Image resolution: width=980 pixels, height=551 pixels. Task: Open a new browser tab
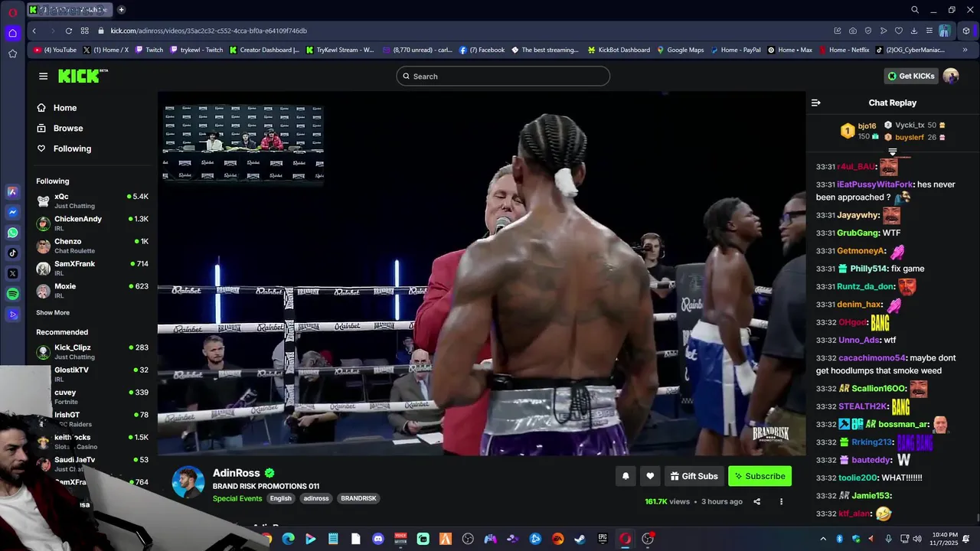(x=121, y=10)
